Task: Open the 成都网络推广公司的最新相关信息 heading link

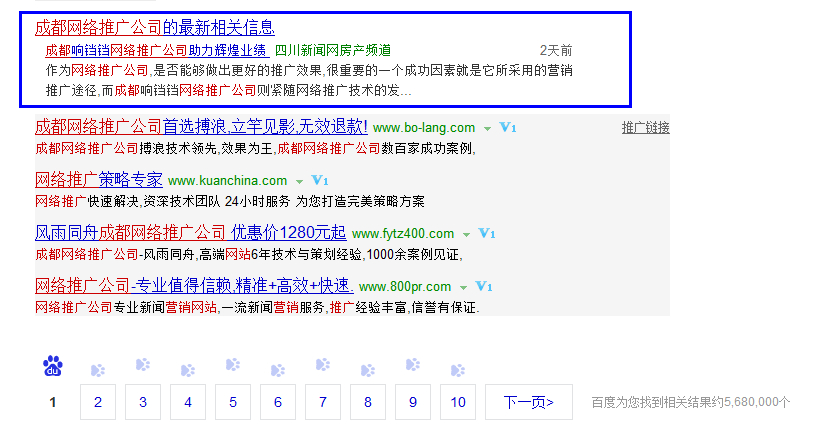Action: point(155,27)
